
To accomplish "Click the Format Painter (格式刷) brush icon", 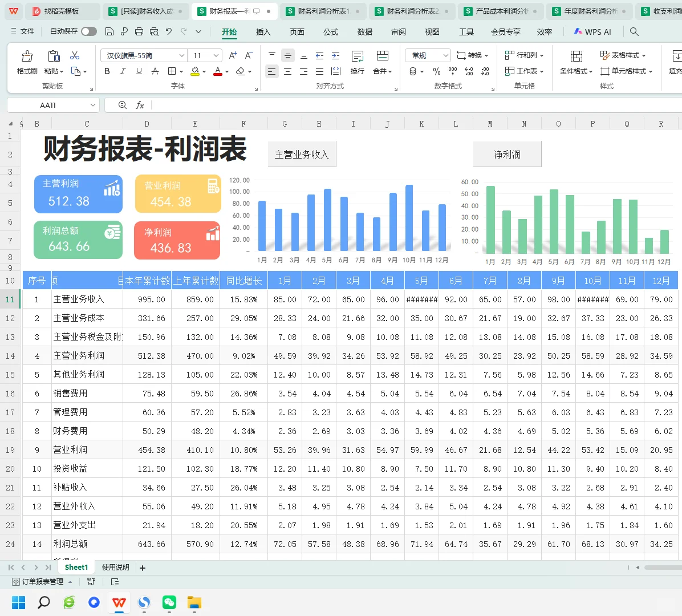I will tap(27, 56).
